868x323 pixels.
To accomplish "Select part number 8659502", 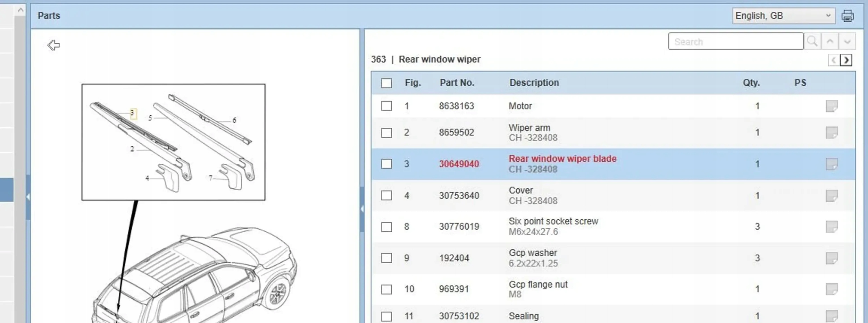I will (457, 133).
